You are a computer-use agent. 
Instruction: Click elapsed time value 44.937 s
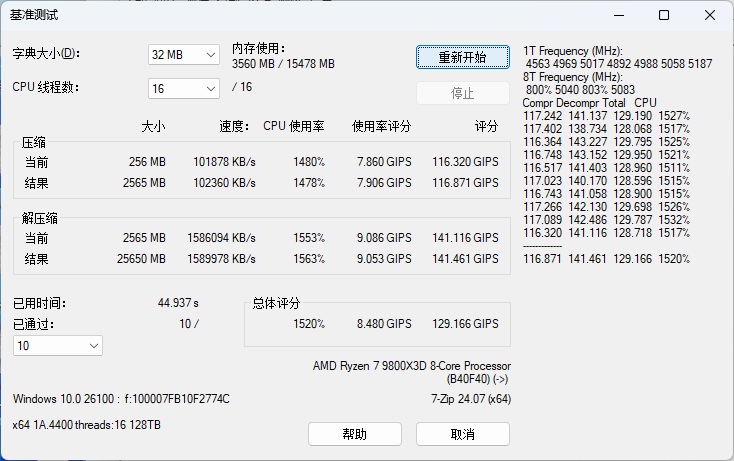[178, 303]
